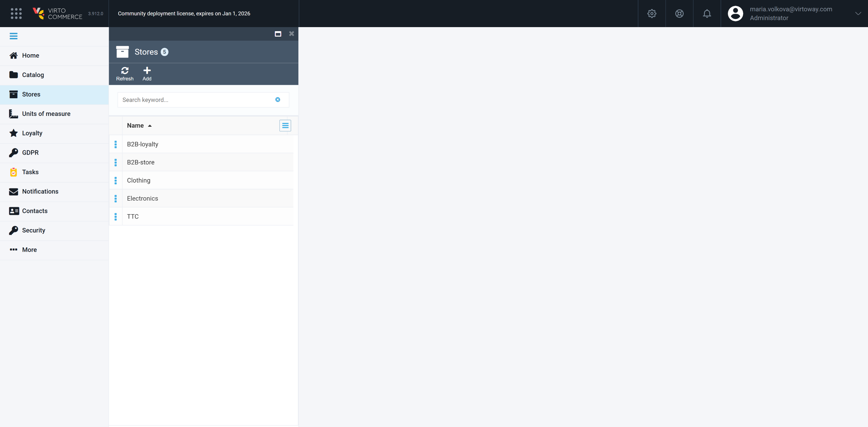Image resolution: width=868 pixels, height=427 pixels.
Task: Click the settings gear icon
Action: (652, 14)
